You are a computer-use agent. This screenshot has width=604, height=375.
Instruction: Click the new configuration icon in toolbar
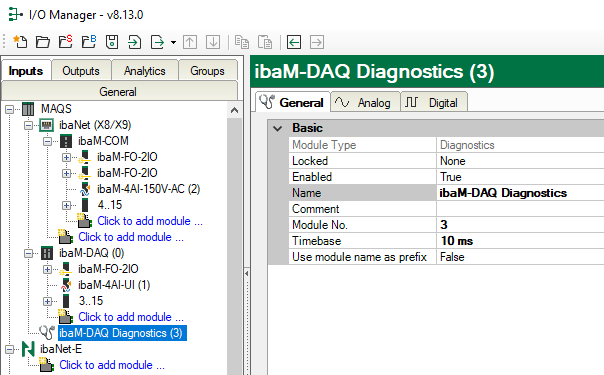[x=20, y=42]
